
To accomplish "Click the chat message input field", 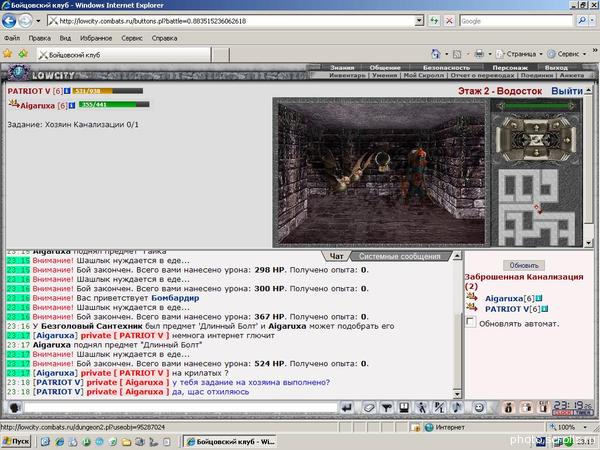I will [180, 408].
